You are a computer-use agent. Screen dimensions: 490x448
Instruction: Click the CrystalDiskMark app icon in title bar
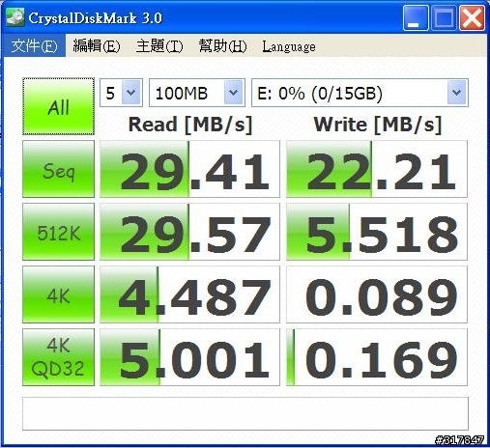coord(15,16)
